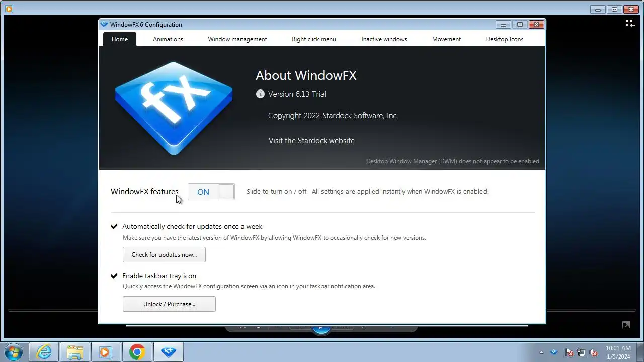Image resolution: width=644 pixels, height=362 pixels.
Task: Open the Window management tab
Action: (237, 39)
